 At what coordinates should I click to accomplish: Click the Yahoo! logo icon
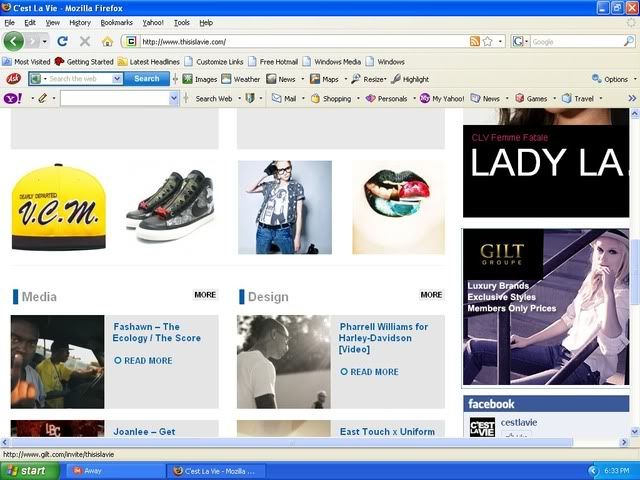point(13,98)
